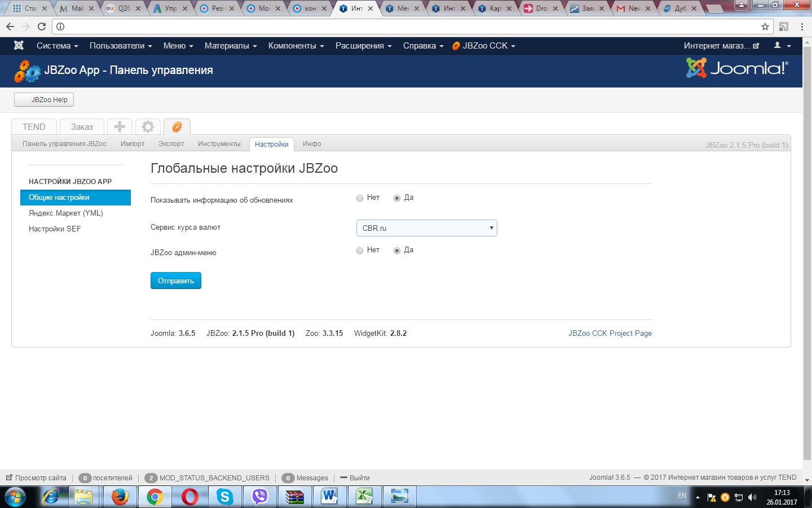This screenshot has height=508, width=812.
Task: Open the JBZoo orange gear tab
Action: click(x=176, y=127)
